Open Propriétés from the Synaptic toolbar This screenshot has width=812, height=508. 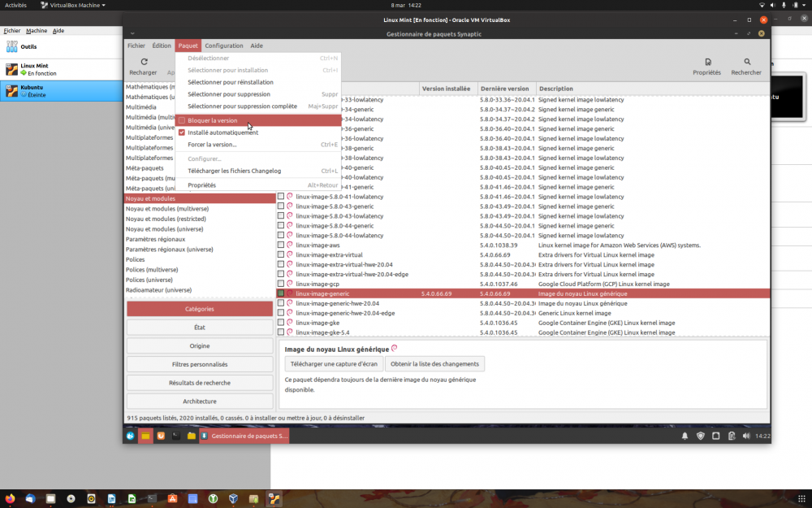[706, 62]
